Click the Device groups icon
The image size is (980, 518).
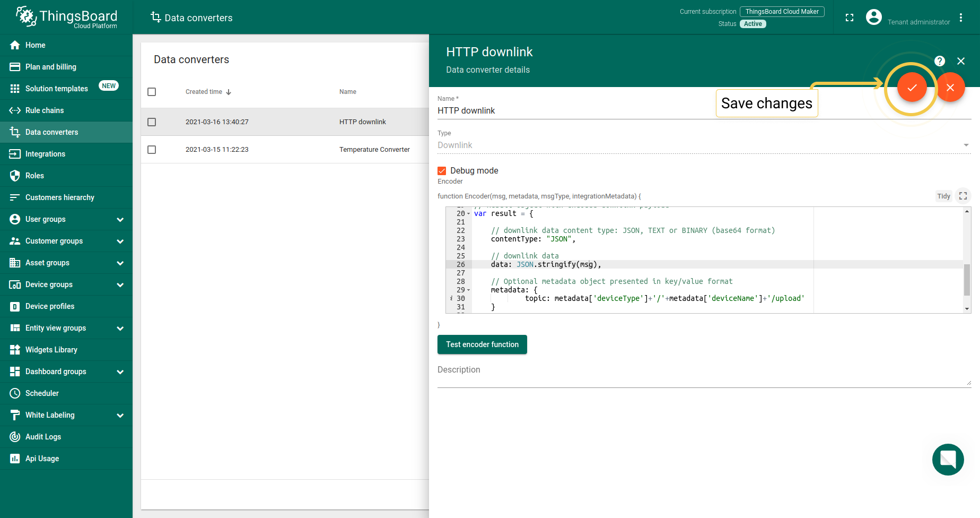15,284
